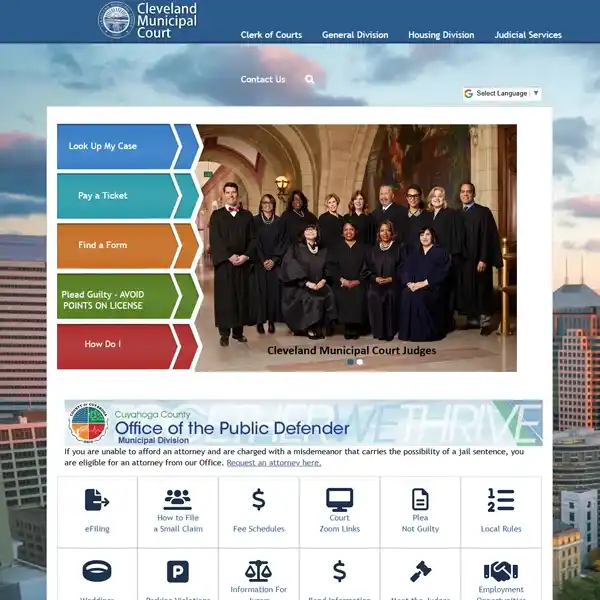Open the Information For Jurors label
600x600 pixels.
(x=259, y=593)
